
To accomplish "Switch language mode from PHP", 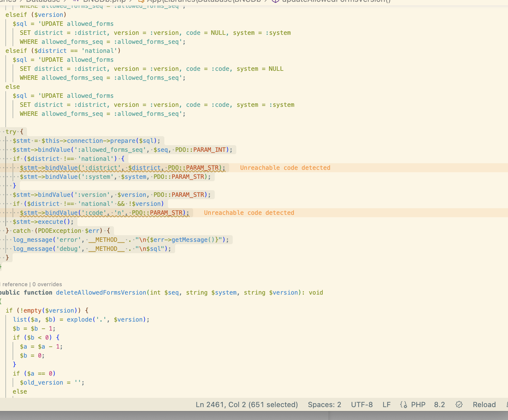I will tap(418, 405).
